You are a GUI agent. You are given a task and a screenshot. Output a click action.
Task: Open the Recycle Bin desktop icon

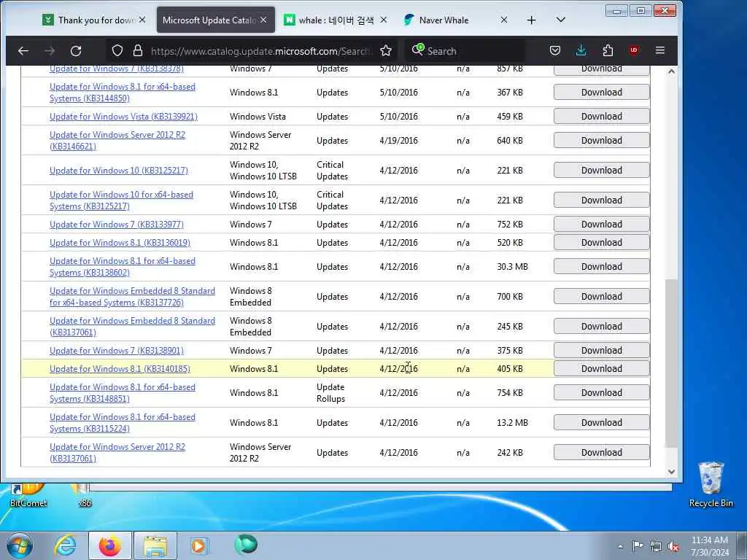click(x=711, y=484)
